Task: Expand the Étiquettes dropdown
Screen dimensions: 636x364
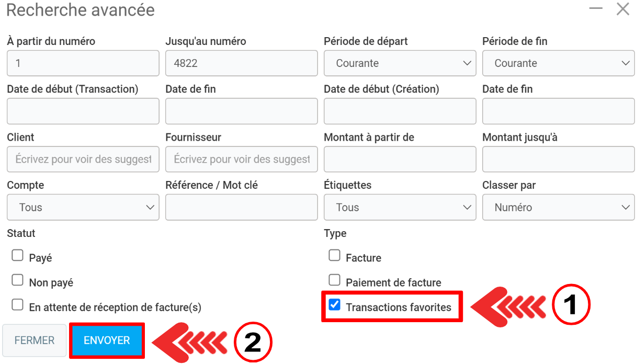Action: 400,208
